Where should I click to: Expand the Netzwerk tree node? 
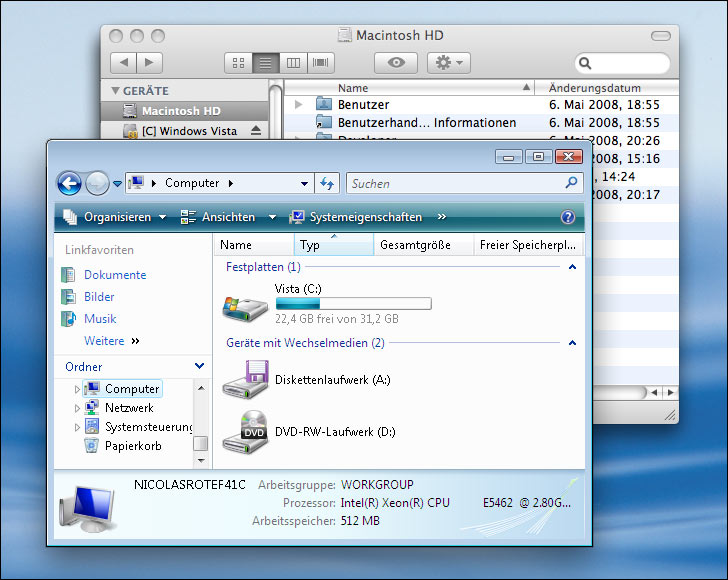click(77, 408)
